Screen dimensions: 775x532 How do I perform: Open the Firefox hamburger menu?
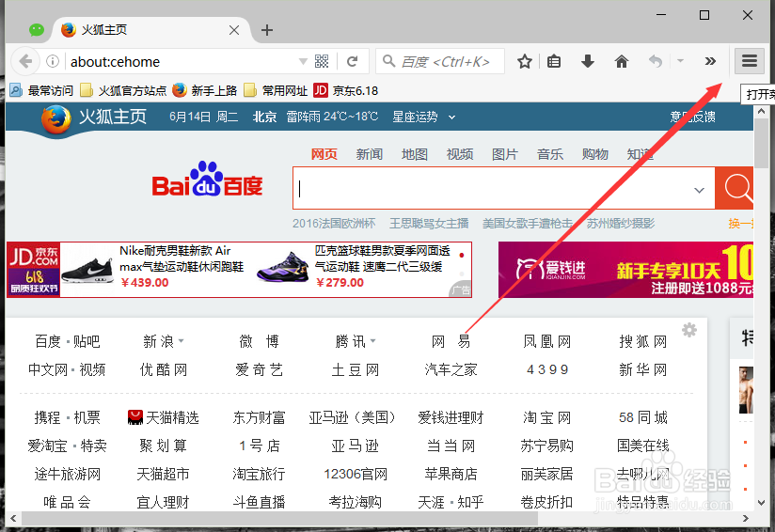coord(750,61)
